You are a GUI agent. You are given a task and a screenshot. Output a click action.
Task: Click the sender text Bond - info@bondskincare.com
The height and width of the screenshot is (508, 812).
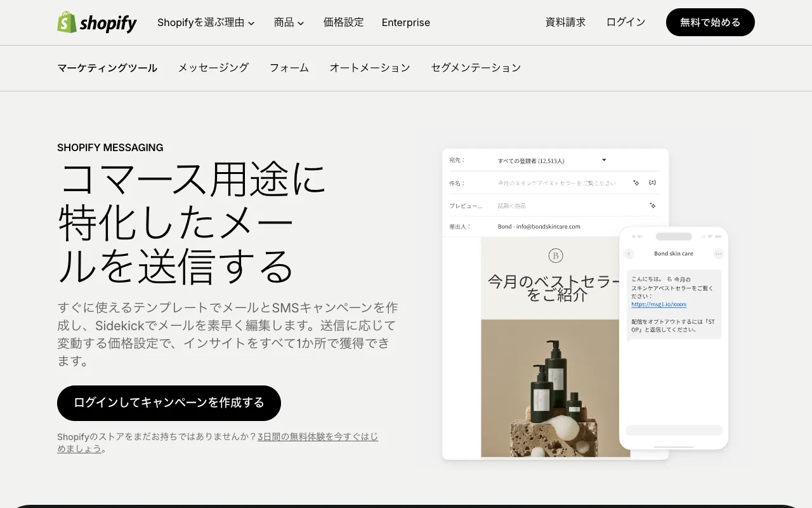(x=539, y=226)
